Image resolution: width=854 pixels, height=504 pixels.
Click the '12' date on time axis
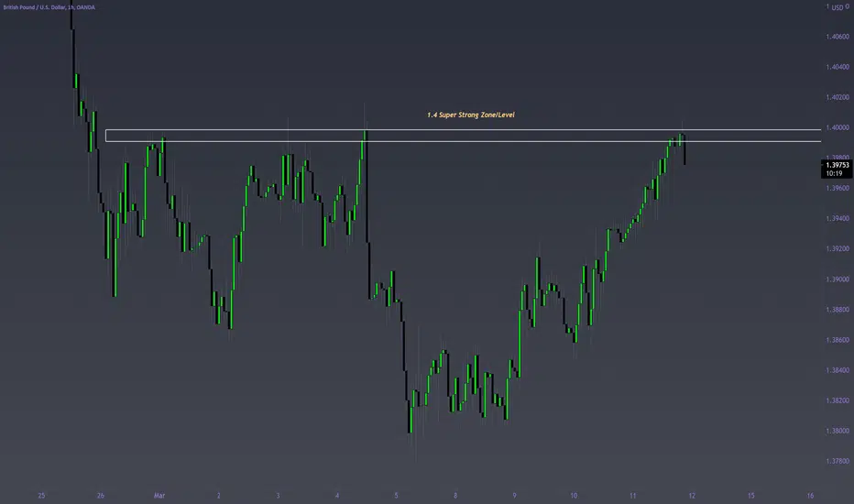[692, 495]
